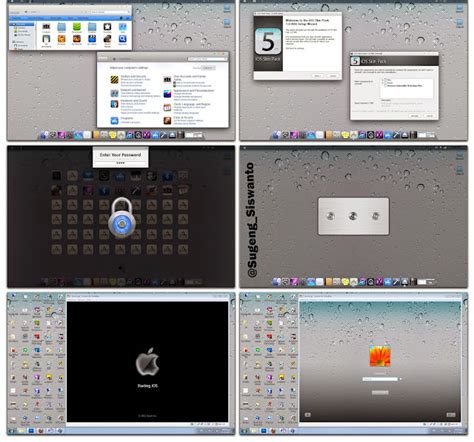Open the green stacked icon in explorer window

[x=77, y=27]
